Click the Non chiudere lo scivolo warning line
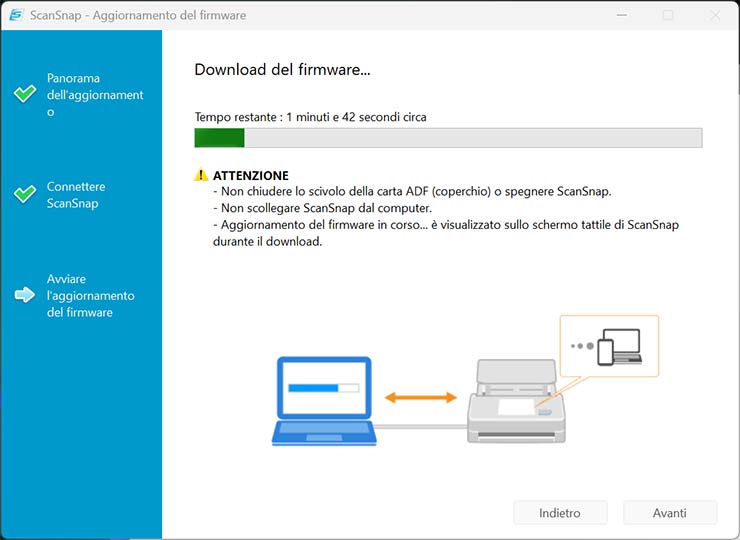The height and width of the screenshot is (540, 740). point(412,192)
